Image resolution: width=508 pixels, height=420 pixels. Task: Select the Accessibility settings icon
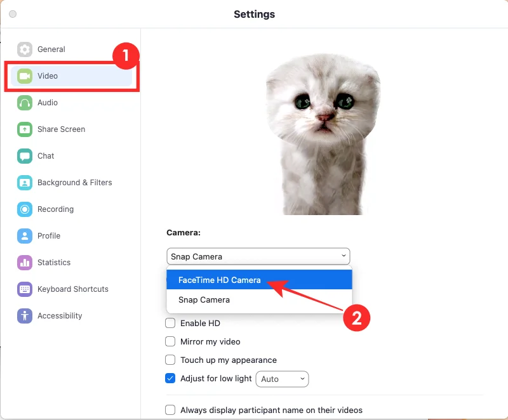[x=24, y=316]
